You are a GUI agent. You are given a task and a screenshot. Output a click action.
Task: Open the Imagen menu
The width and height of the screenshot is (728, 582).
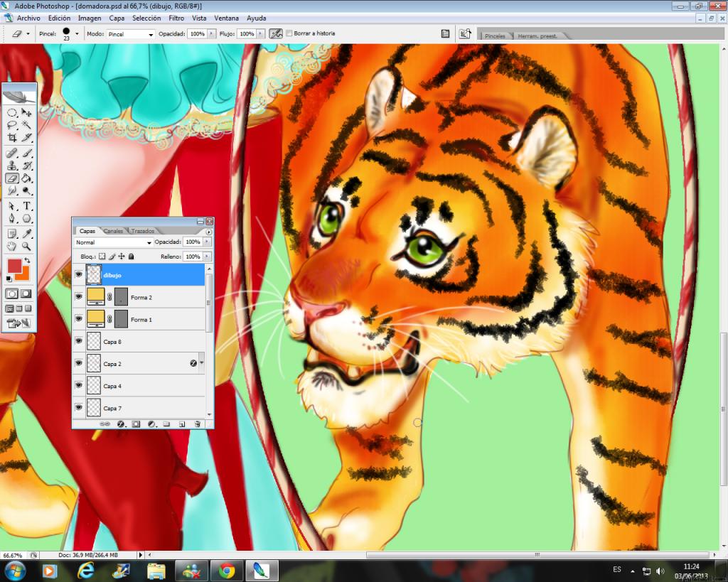click(x=90, y=18)
